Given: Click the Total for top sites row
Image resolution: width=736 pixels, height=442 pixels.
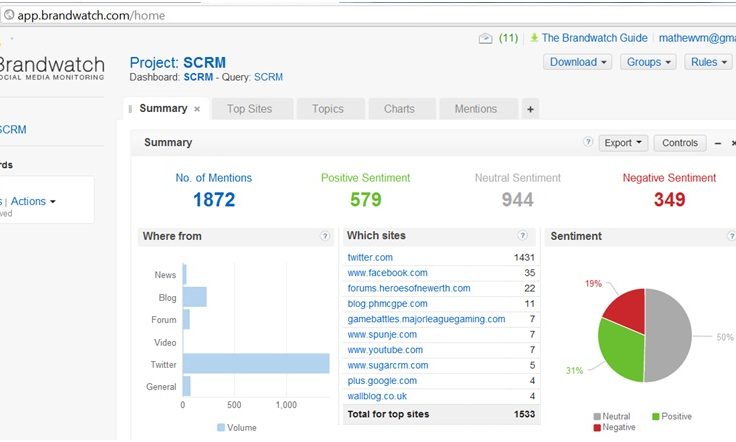Looking at the screenshot, I should coord(441,414).
